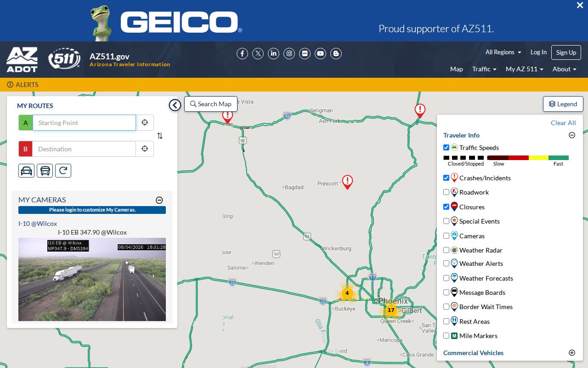Swap starting point and destination
The width and height of the screenshot is (588, 368).
(160, 136)
